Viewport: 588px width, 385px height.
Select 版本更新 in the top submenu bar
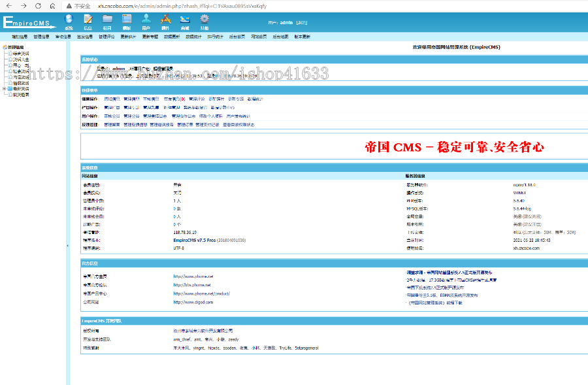302,37
